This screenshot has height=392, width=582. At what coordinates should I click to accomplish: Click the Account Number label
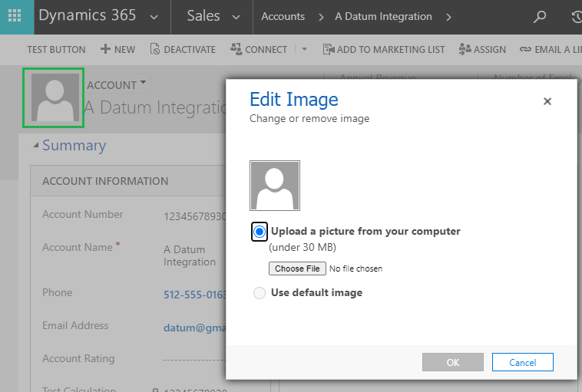point(82,214)
